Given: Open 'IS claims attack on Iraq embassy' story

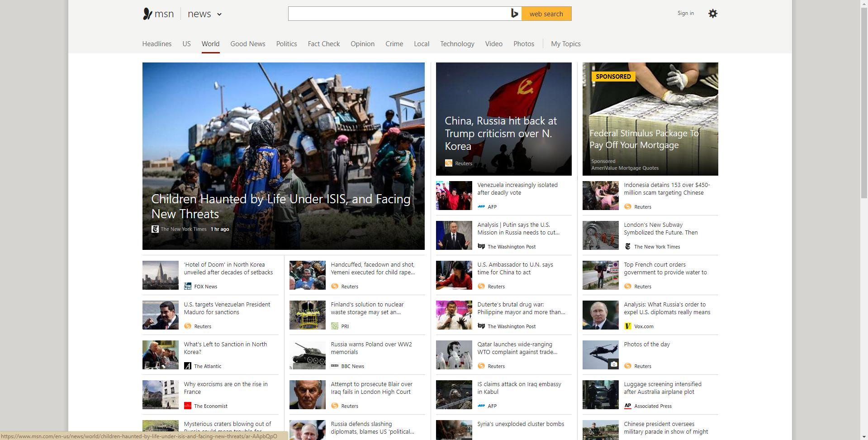Looking at the screenshot, I should click(x=519, y=388).
